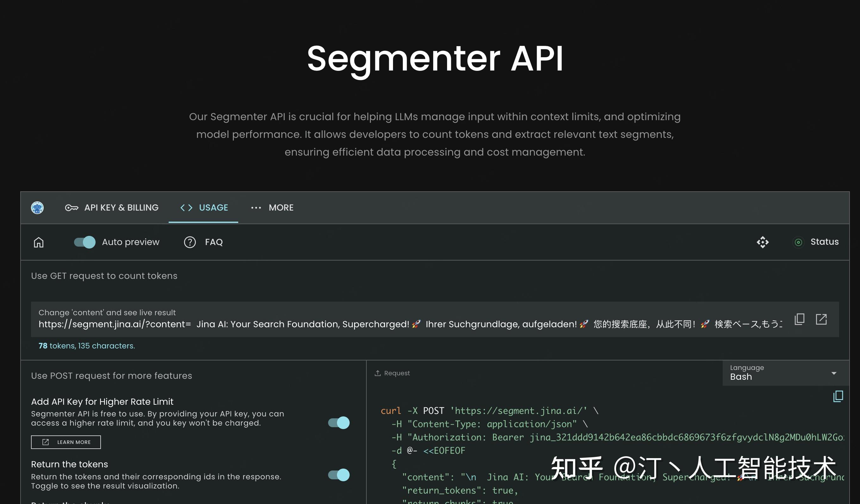Switch to the API KEY & BILLING tab
This screenshot has width=860, height=504.
click(x=122, y=208)
